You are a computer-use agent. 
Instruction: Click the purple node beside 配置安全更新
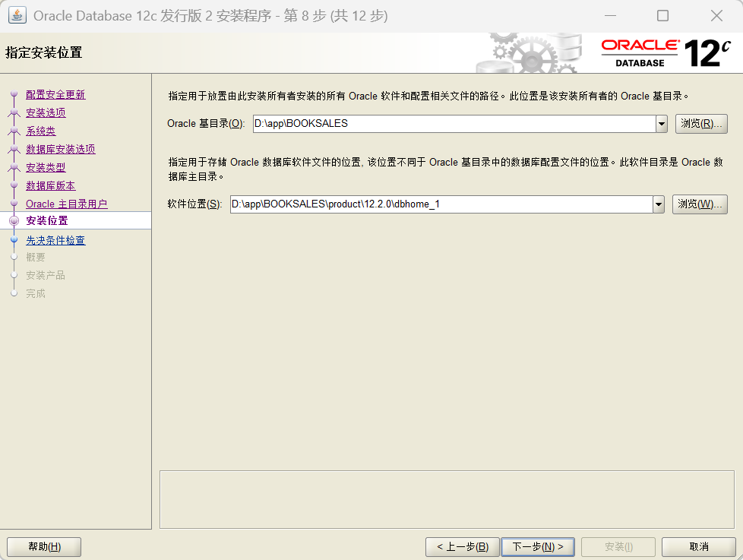14,94
